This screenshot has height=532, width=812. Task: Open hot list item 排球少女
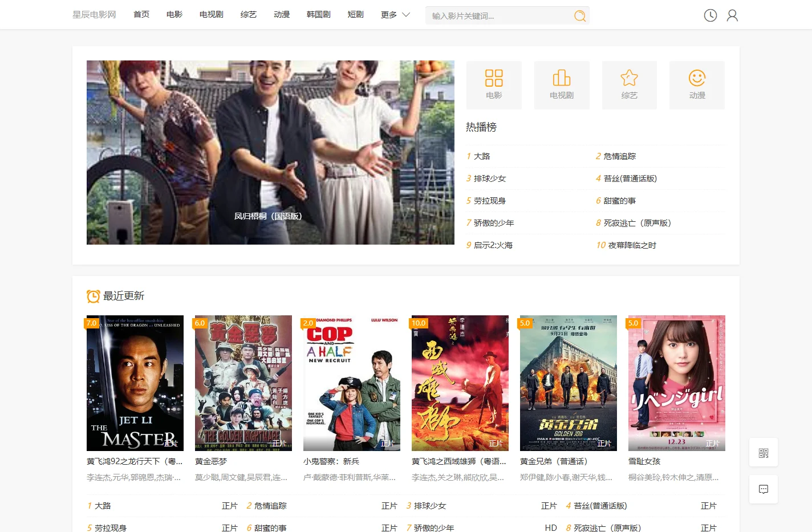tap(490, 178)
